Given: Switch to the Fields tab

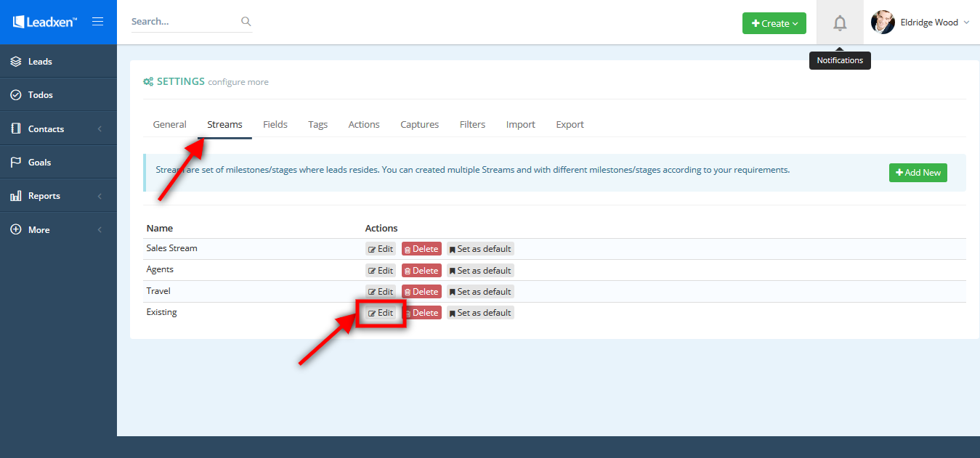Looking at the screenshot, I should click(275, 125).
